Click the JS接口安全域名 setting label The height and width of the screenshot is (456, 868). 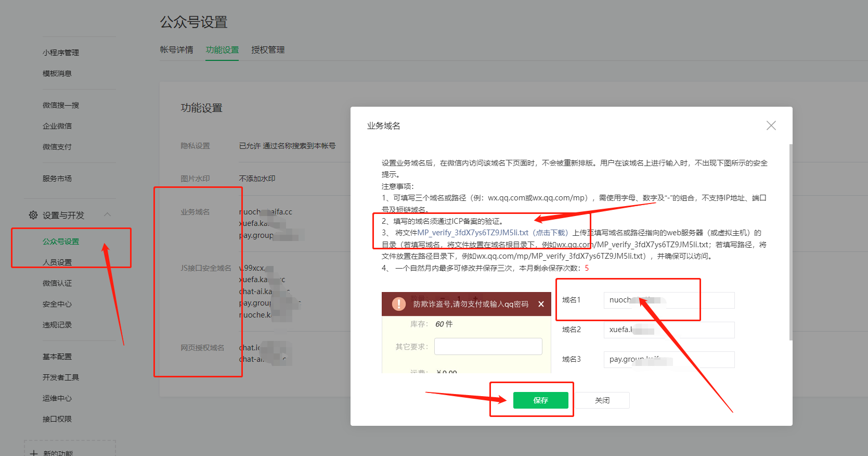(205, 268)
